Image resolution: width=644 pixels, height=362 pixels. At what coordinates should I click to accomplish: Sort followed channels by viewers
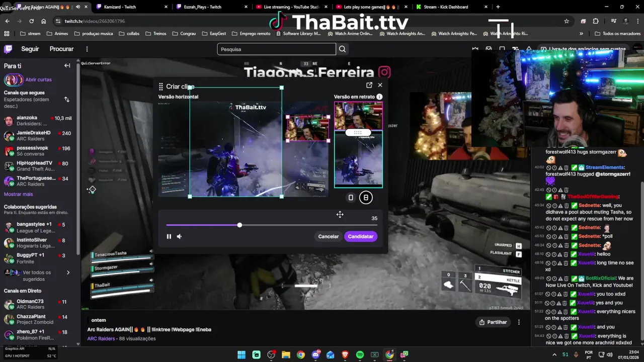tap(67, 100)
